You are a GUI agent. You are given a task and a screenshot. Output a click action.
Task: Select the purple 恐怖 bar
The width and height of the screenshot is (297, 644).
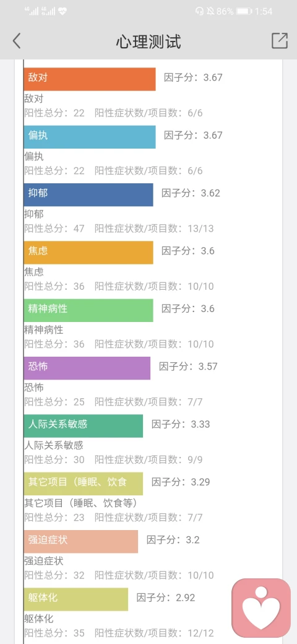pyautogui.click(x=87, y=368)
